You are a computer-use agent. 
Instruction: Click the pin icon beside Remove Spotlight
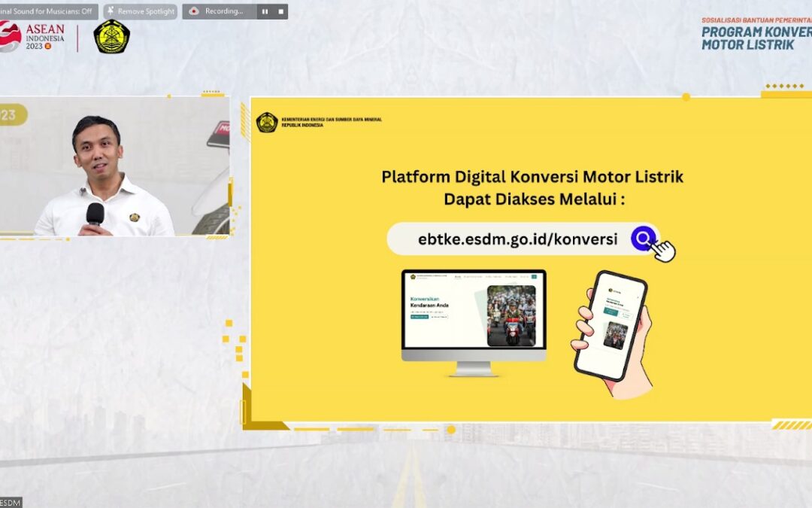point(111,11)
